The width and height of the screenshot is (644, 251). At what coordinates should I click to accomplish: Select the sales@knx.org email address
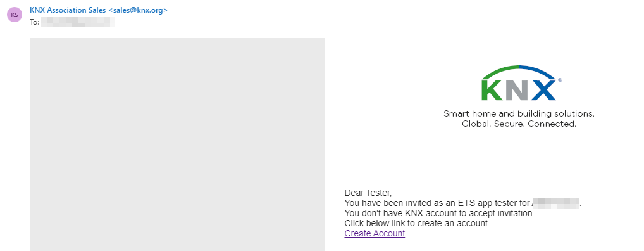coord(137,10)
